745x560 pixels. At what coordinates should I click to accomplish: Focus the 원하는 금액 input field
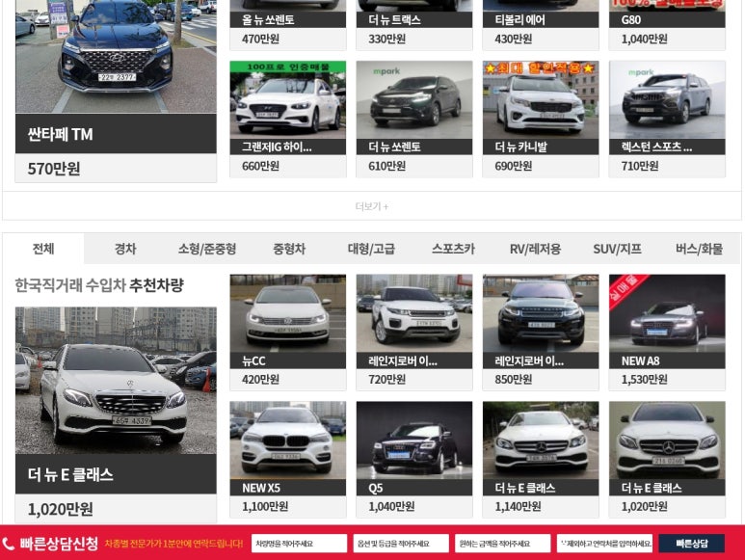click(503, 544)
